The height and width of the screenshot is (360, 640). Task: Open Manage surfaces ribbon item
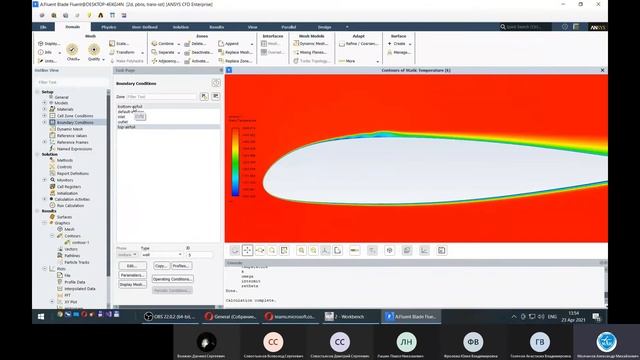point(399,52)
